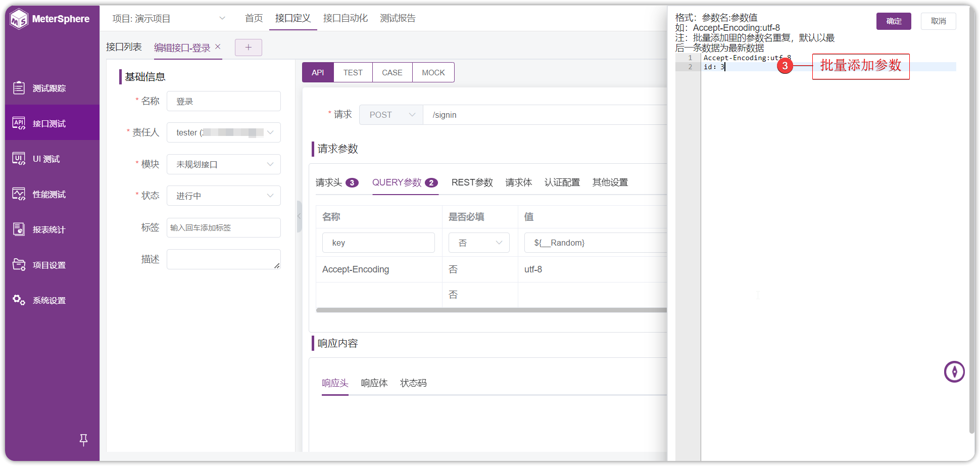
Task: Go to 首页 menu
Action: pyautogui.click(x=254, y=18)
